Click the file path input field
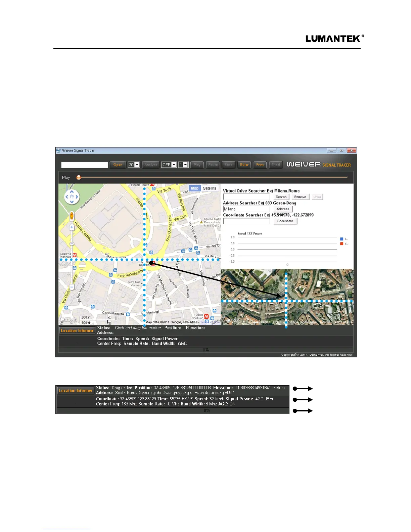411x532 pixels. tap(84, 165)
